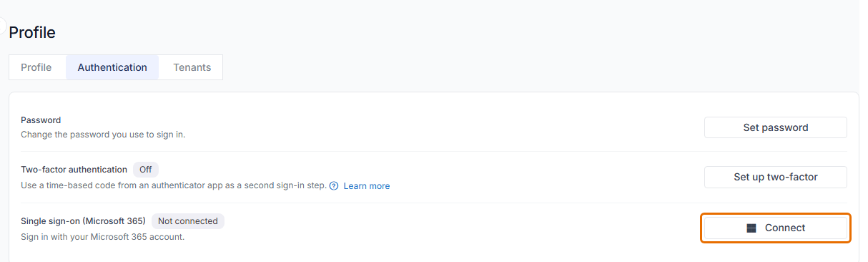The image size is (868, 262).
Task: Connect Microsoft 365 single sign-on
Action: (x=776, y=228)
